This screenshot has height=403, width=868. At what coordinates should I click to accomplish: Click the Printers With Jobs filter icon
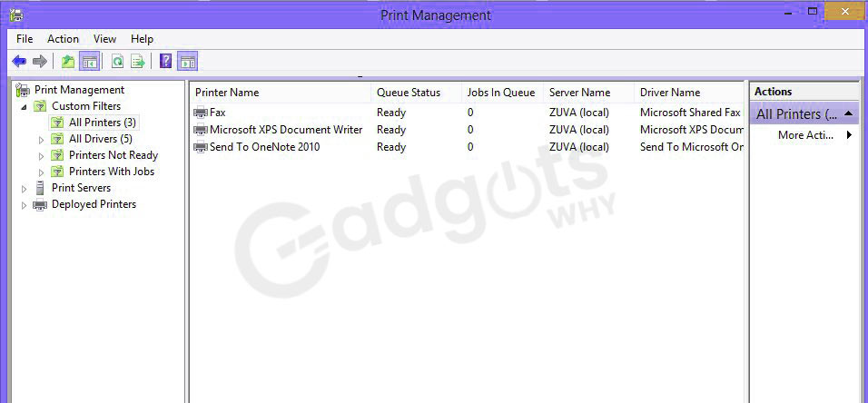pyautogui.click(x=57, y=172)
